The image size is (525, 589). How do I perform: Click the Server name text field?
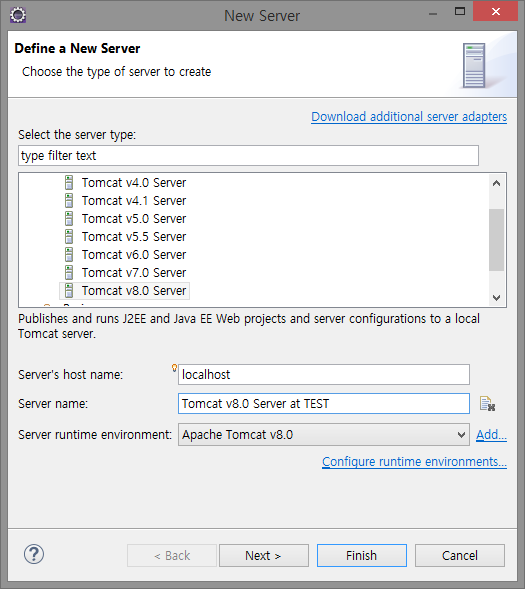[324, 403]
